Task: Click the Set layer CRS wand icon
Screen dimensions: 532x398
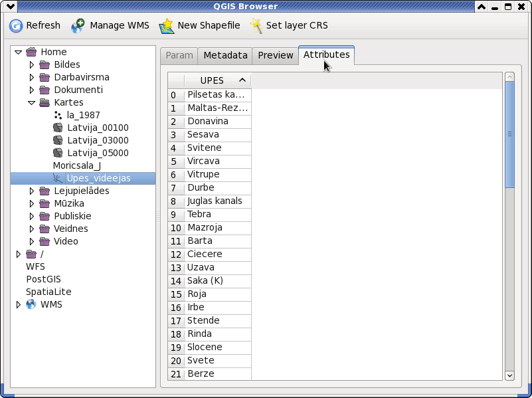Action: pos(256,26)
